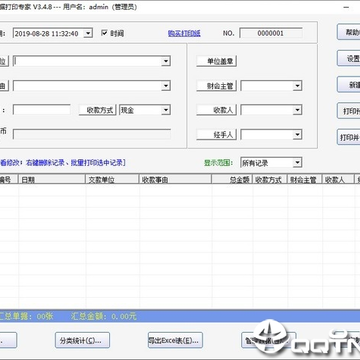The width and height of the screenshot is (360, 360).
Task: Sort by the 日期 column header
Action: 52,180
